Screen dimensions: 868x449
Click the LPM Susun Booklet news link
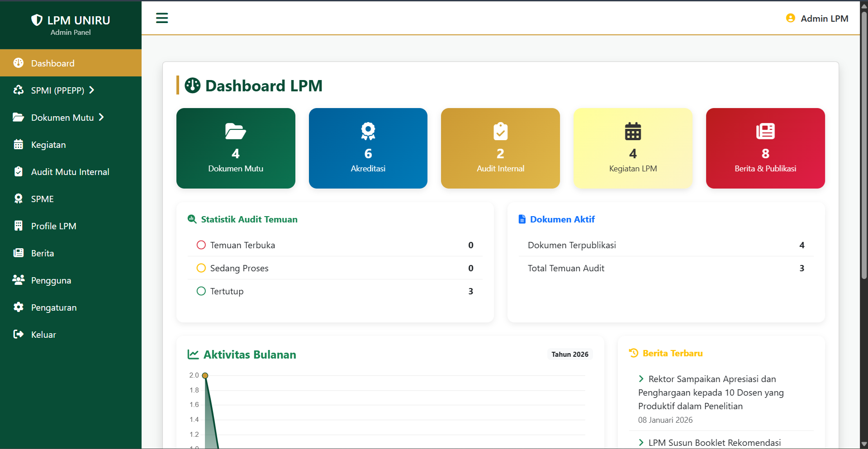point(714,443)
